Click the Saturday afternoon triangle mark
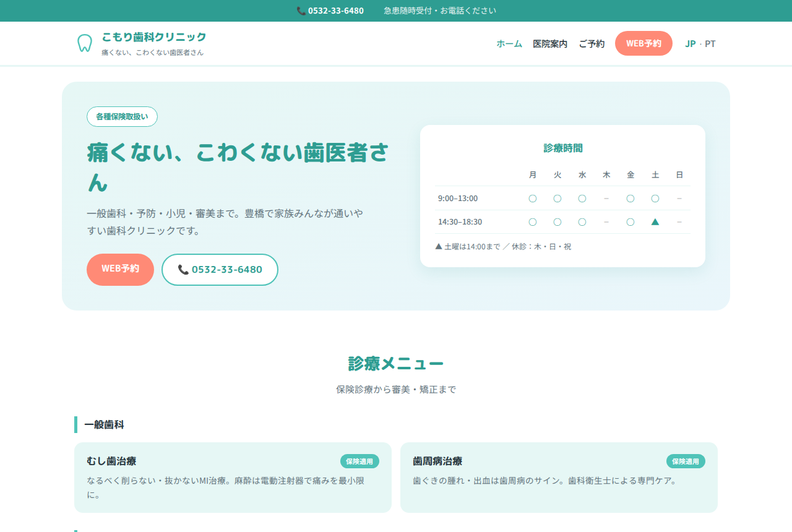This screenshot has height=532, width=792. point(655,222)
